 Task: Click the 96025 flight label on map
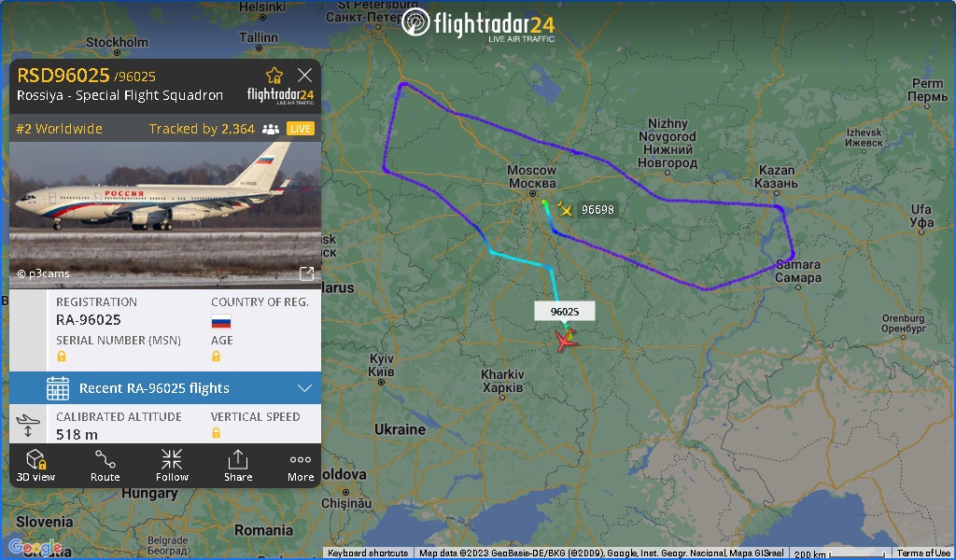pos(565,312)
